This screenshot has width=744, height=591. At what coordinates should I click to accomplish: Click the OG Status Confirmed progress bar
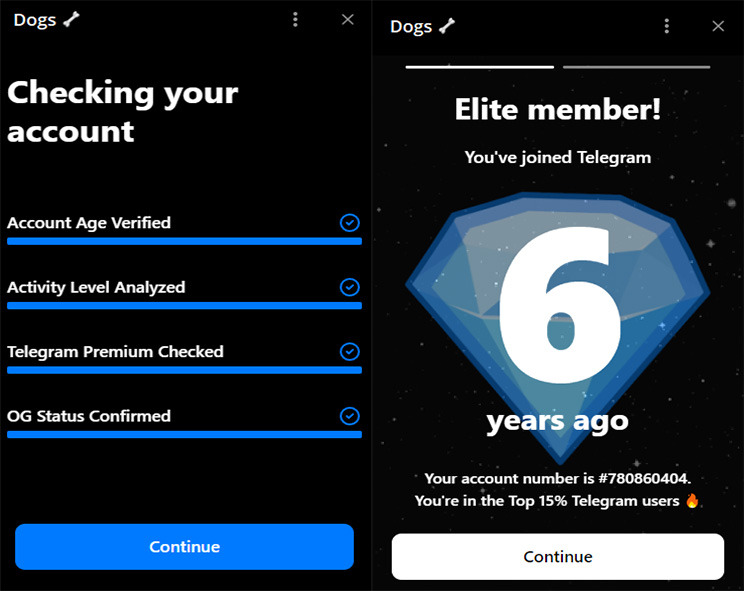pyautogui.click(x=185, y=434)
